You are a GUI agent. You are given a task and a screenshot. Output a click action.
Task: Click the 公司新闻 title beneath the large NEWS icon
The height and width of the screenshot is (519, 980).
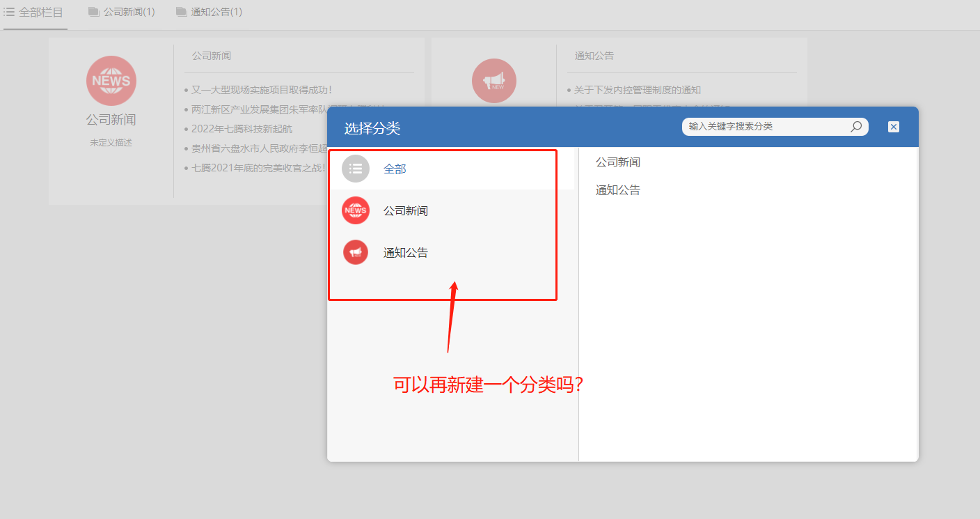[111, 120]
